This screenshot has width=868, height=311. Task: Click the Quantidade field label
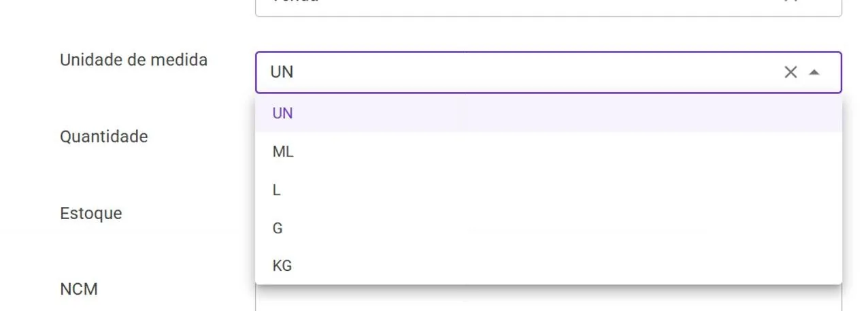click(x=103, y=137)
